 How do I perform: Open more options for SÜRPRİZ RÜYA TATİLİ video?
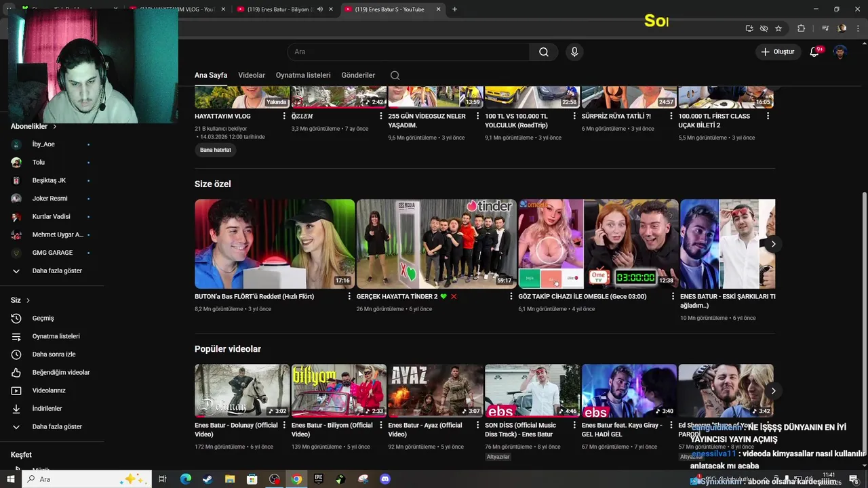coord(671,117)
